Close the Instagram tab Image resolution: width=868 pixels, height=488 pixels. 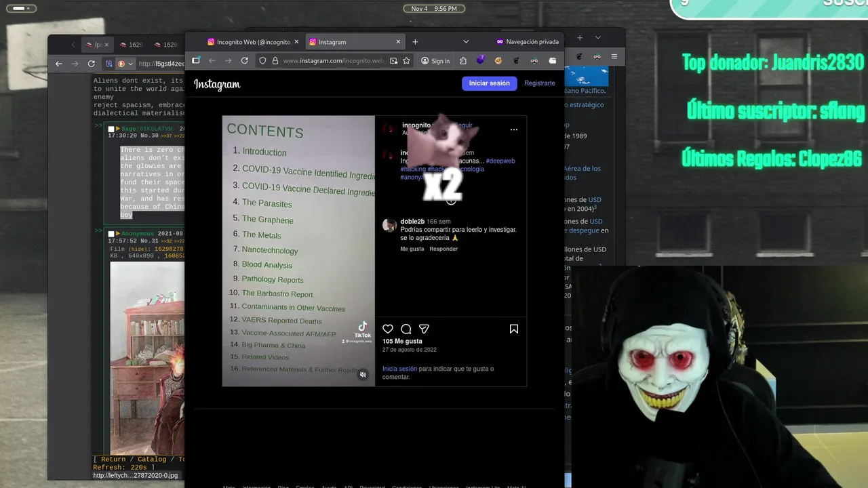click(398, 42)
